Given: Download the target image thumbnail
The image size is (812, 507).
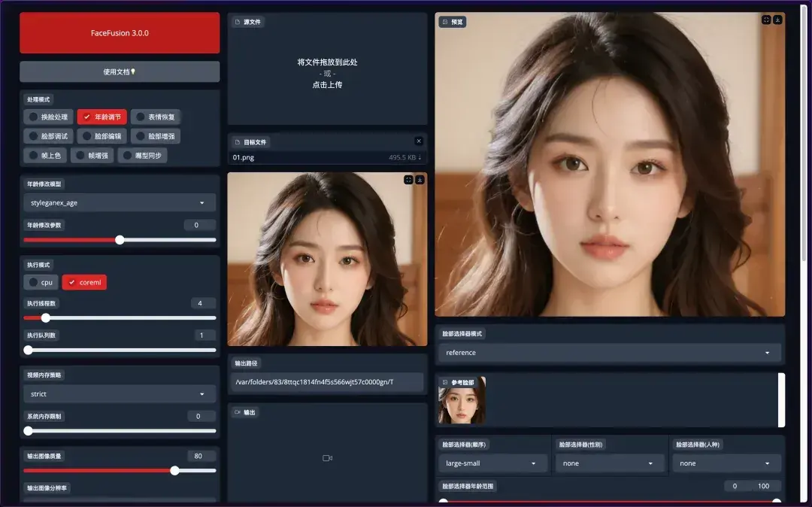Looking at the screenshot, I should (418, 180).
